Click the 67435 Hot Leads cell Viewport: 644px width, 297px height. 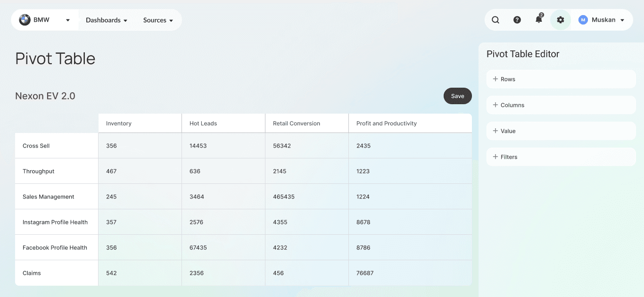point(223,247)
